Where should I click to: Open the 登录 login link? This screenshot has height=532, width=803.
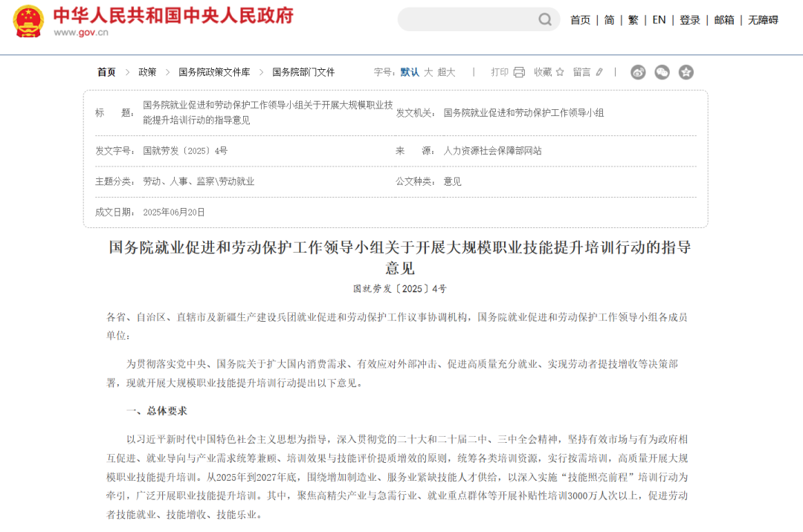point(690,20)
